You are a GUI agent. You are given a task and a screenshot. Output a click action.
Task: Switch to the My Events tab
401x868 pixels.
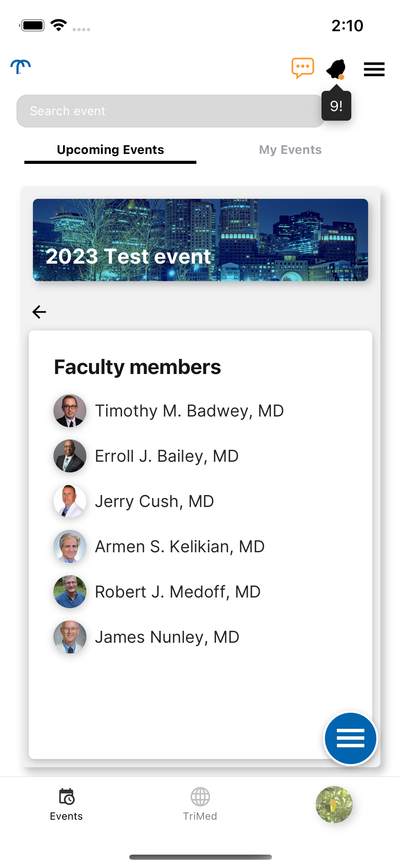(x=290, y=150)
